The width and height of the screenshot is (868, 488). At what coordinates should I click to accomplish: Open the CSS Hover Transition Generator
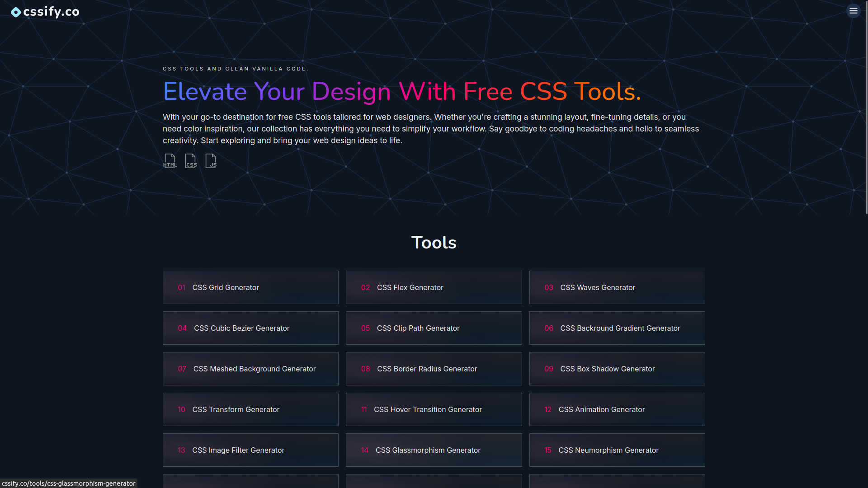[x=434, y=409]
